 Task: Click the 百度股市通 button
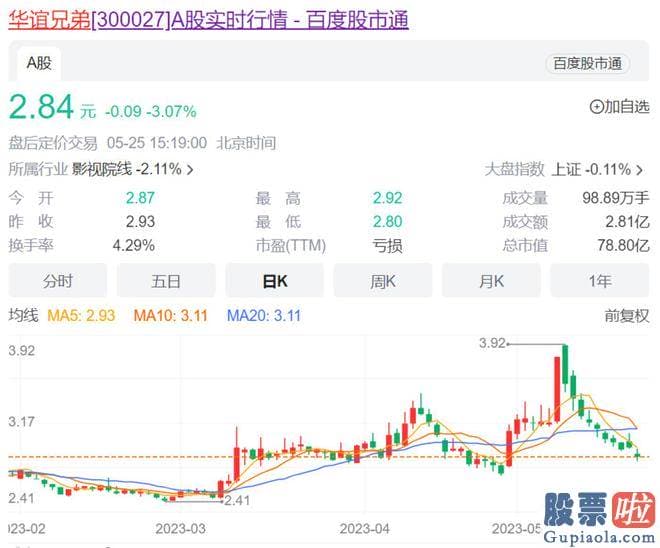click(x=588, y=64)
